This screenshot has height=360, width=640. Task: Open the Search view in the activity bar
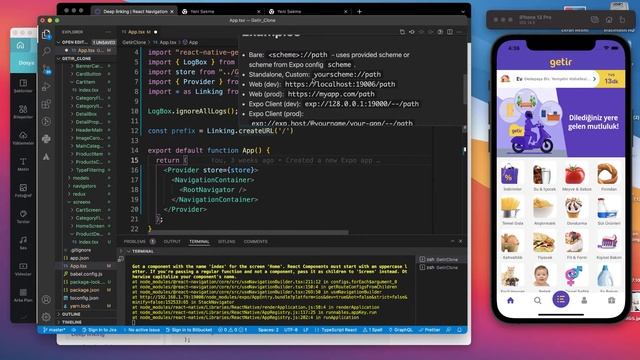[x=46, y=51]
